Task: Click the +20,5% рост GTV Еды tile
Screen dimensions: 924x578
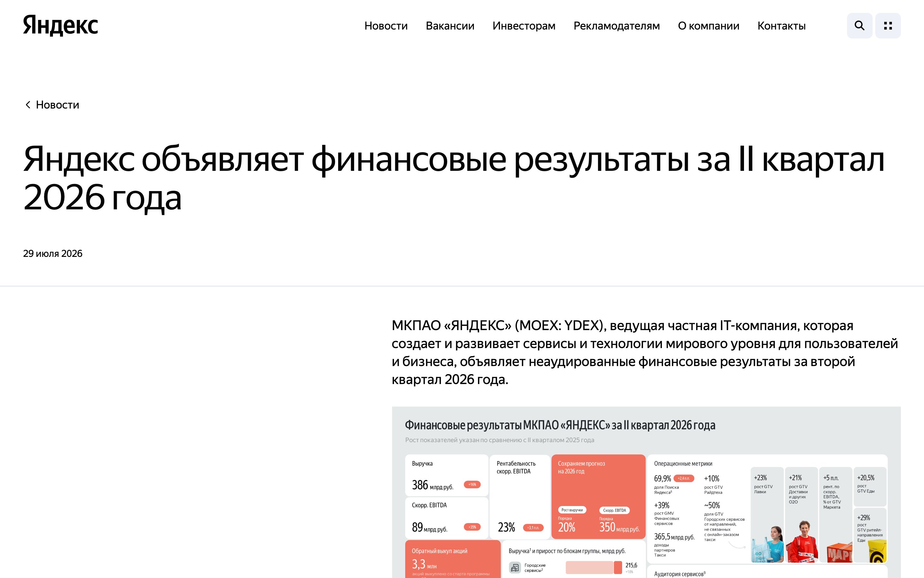Action: (870, 486)
